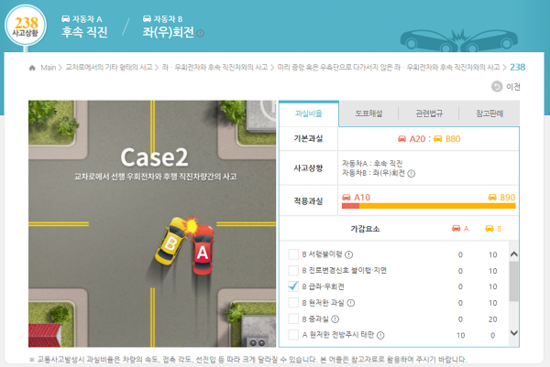This screenshot has width=550, height=367.
Task: Click the 가감요소 heading
Action: tap(365, 229)
